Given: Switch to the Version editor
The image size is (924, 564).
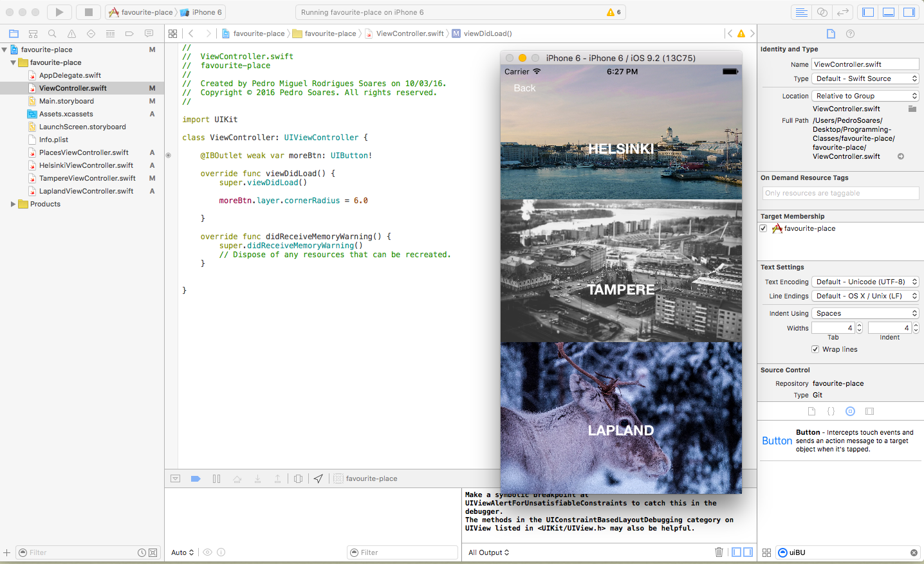Looking at the screenshot, I should [842, 12].
